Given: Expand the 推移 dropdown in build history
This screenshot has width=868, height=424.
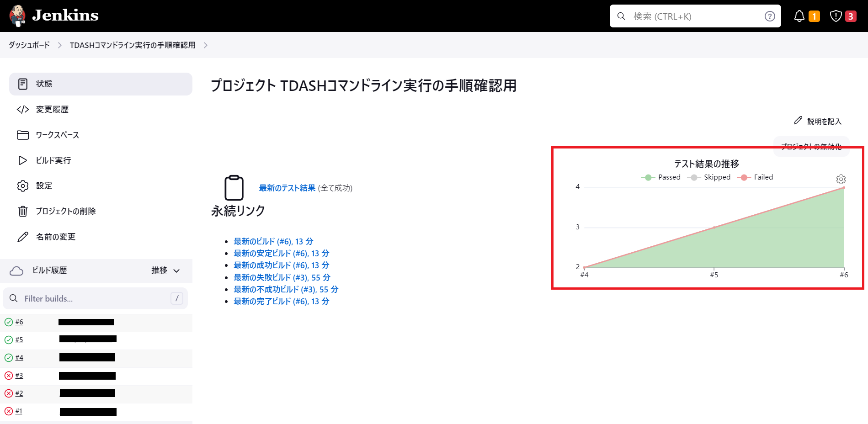Looking at the screenshot, I should (x=165, y=270).
